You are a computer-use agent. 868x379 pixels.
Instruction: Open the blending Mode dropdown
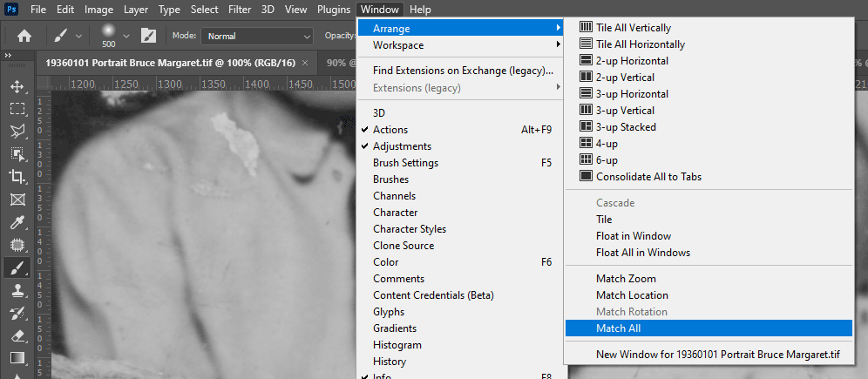coord(257,37)
